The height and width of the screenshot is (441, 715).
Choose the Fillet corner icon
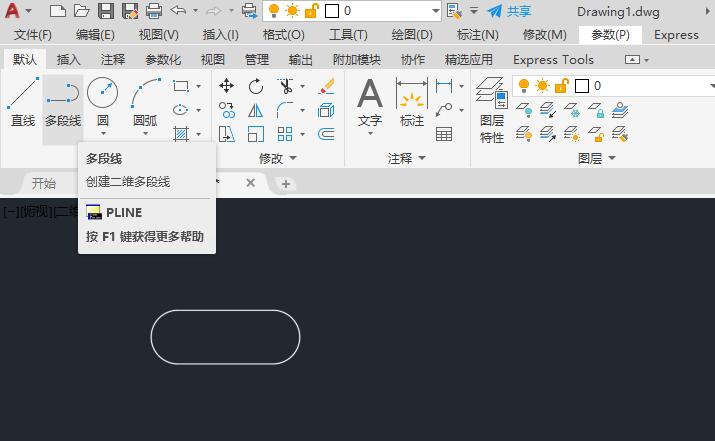tap(285, 110)
